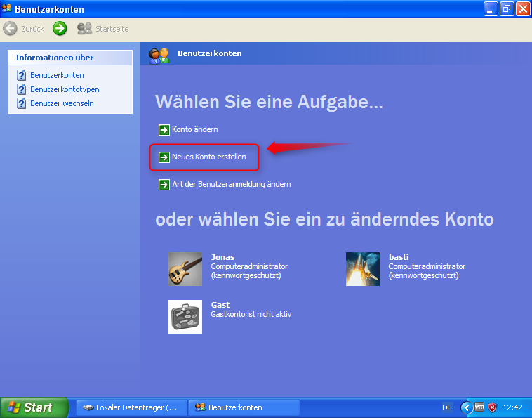Select basti's space shuttle account picture
532x418 pixels.
(x=363, y=269)
